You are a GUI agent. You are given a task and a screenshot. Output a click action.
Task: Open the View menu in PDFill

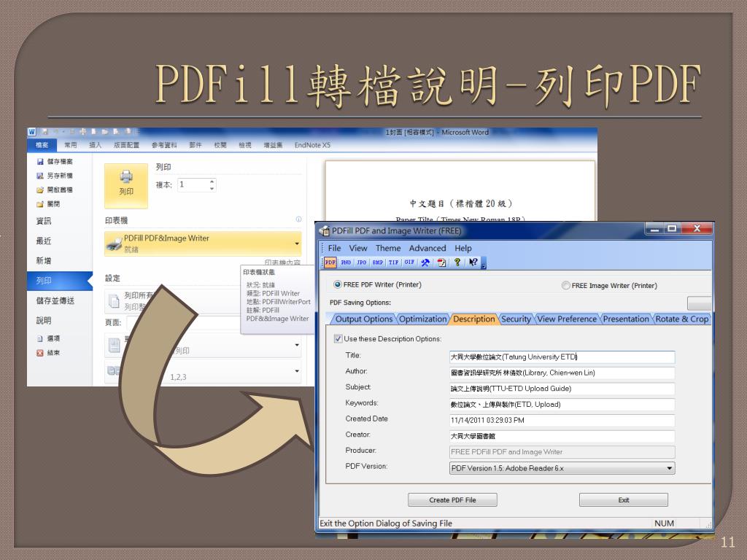click(x=357, y=248)
